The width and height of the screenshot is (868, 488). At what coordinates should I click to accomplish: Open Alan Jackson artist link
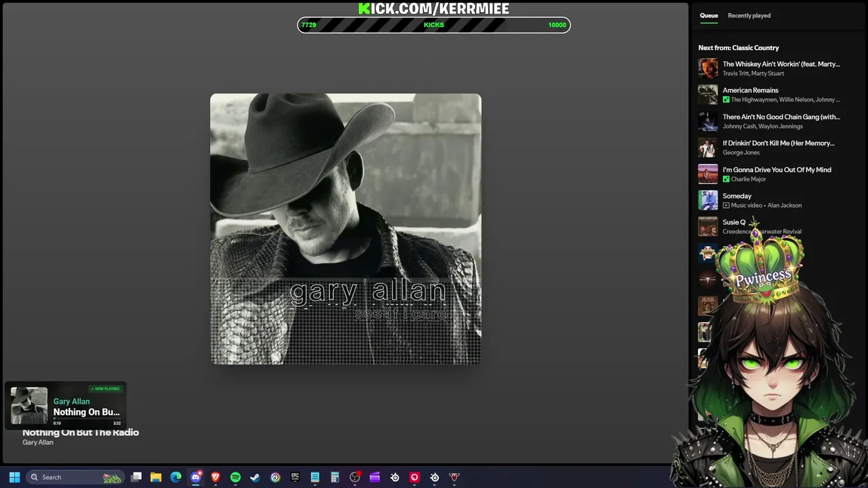[x=785, y=205]
